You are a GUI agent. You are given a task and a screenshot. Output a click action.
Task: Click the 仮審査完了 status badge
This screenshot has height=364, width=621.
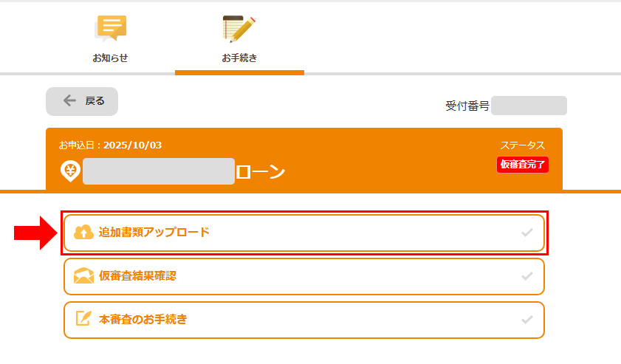pyautogui.click(x=523, y=165)
